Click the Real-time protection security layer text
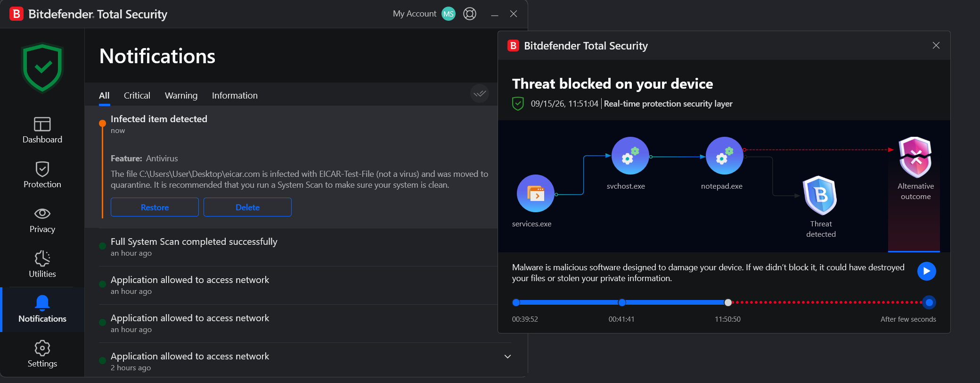This screenshot has height=383, width=980. (x=668, y=103)
